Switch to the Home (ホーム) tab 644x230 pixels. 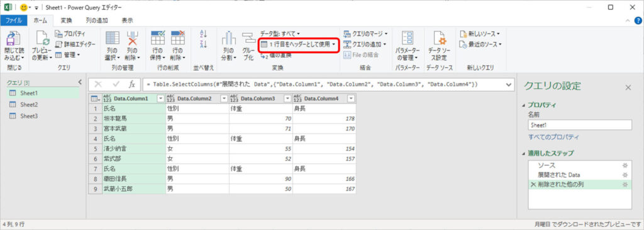point(40,20)
